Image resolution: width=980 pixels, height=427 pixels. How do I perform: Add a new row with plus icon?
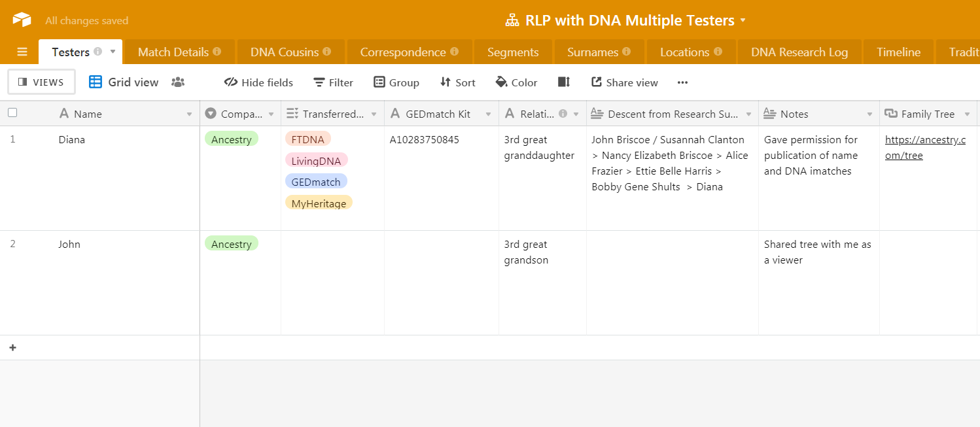12,348
